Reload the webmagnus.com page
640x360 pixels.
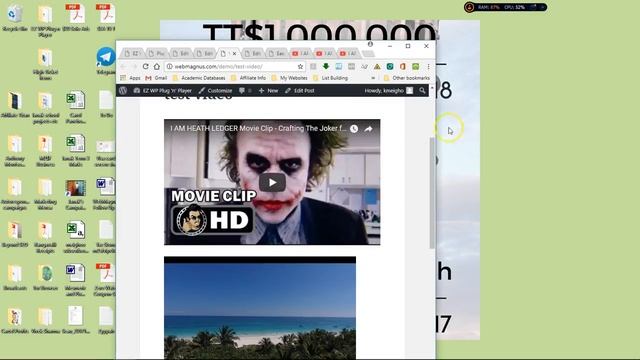145,67
